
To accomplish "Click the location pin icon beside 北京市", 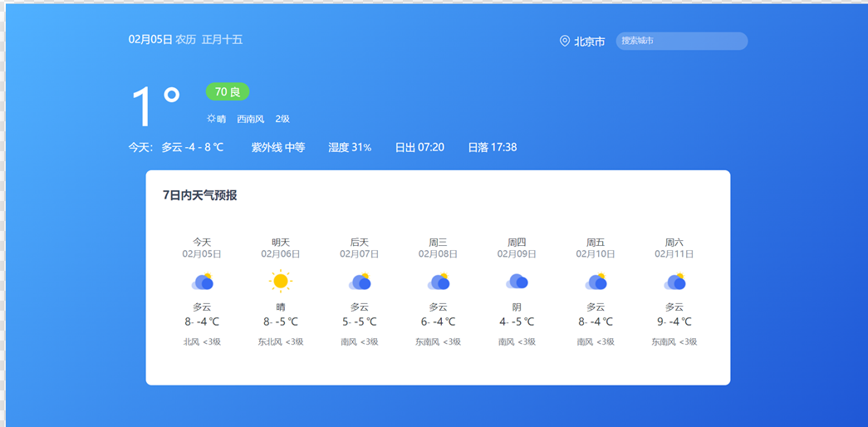I will click(x=565, y=41).
